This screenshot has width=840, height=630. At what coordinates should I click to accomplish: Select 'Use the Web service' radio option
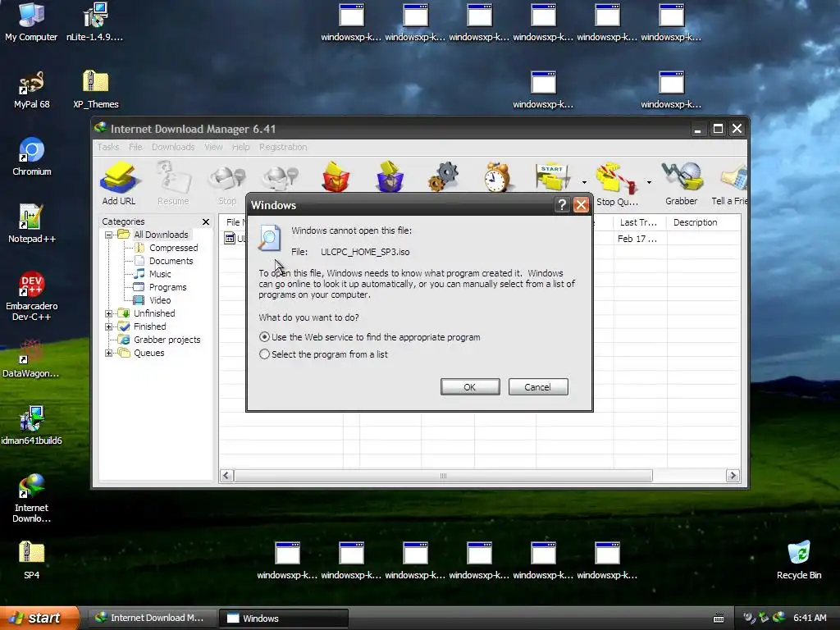point(264,337)
